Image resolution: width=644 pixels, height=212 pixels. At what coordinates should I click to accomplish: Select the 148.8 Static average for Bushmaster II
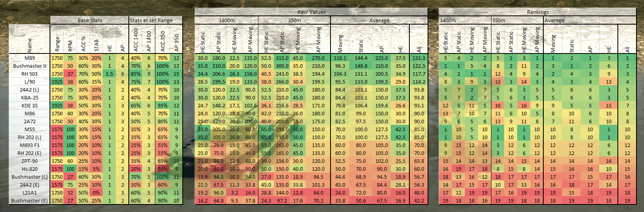point(361,66)
